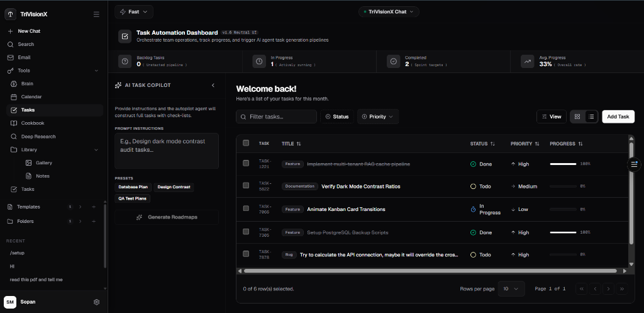Toggle the select-all rows checkbox
644x313 pixels.
pos(246,143)
